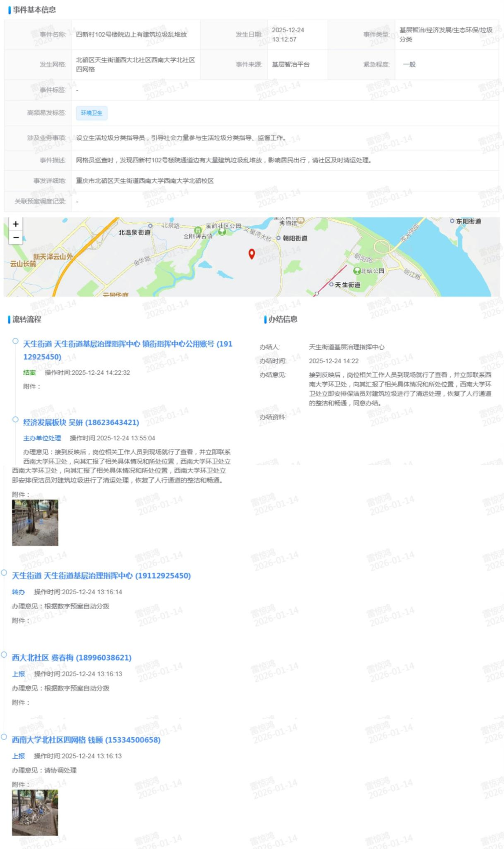Click the 朝阳街道 marker on map
This screenshot has width=504, height=849.
pos(279,238)
